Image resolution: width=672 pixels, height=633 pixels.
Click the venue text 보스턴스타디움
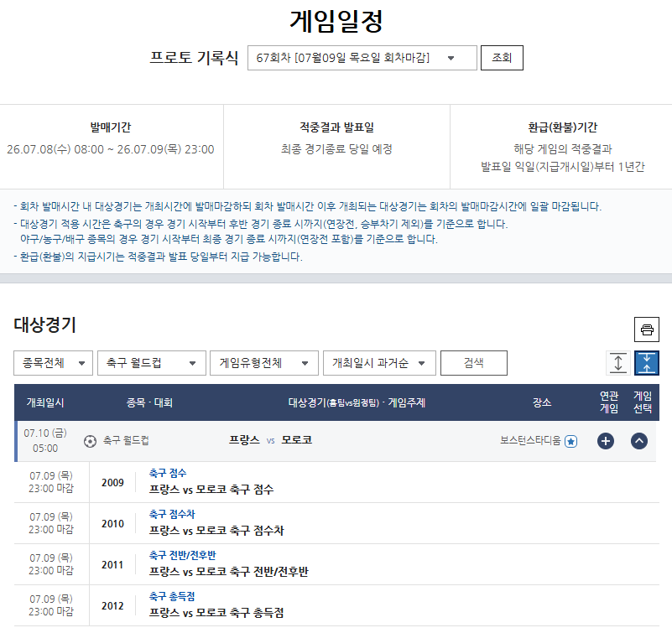pyautogui.click(x=530, y=440)
